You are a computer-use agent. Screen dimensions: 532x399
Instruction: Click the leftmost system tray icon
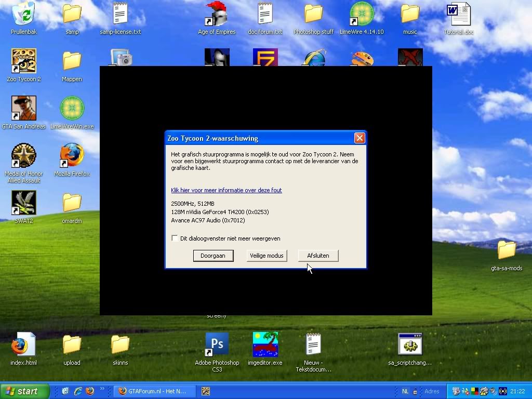coord(456,391)
